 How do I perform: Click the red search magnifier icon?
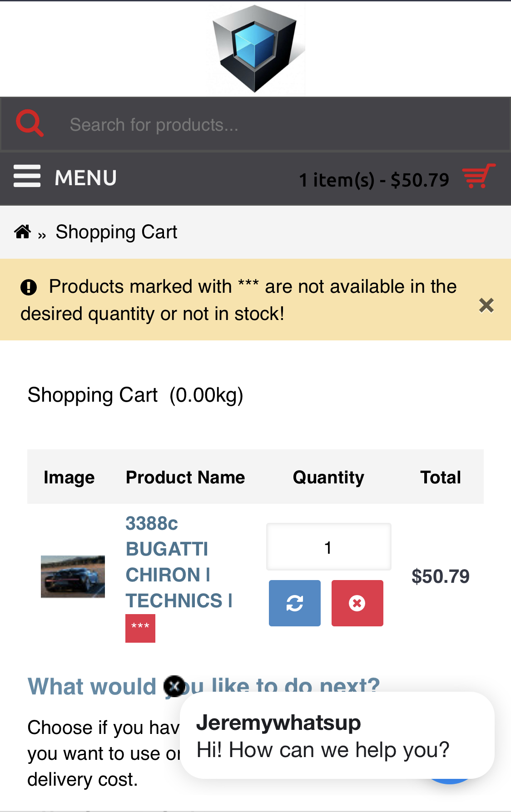click(30, 123)
